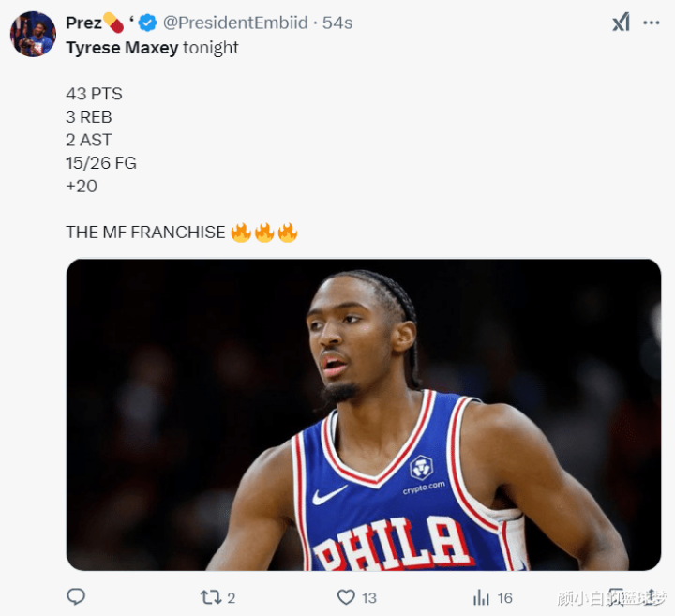Click the retweet count of 2
The height and width of the screenshot is (616, 675).
(x=232, y=598)
